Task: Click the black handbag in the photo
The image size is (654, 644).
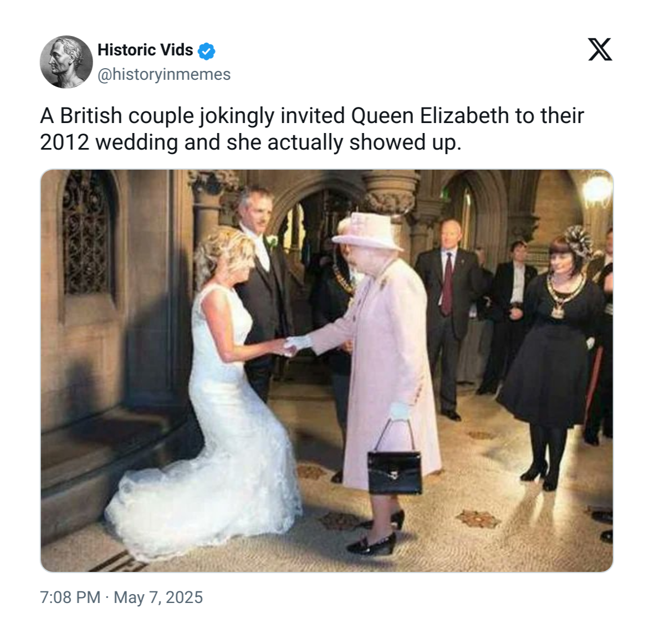Action: tap(394, 465)
